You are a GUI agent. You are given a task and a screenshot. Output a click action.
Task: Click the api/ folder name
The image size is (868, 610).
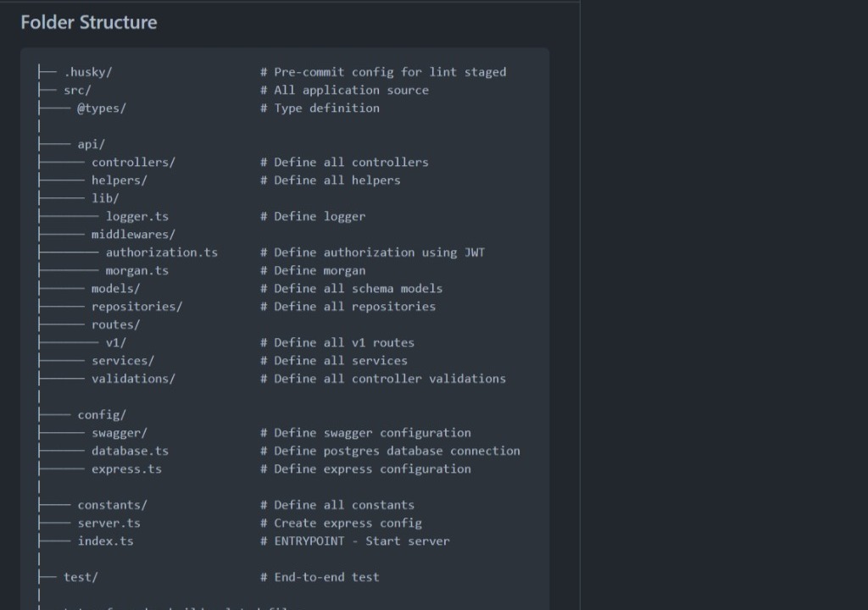[x=92, y=144]
